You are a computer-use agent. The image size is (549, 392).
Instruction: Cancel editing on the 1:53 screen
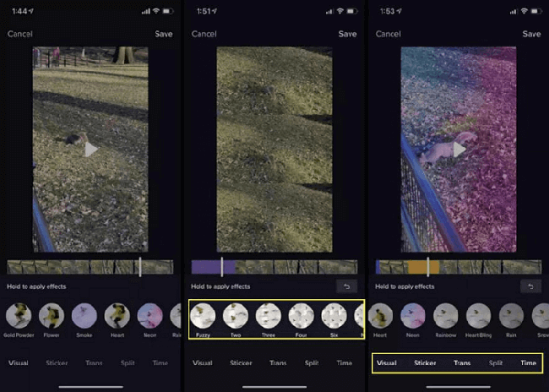tap(389, 34)
